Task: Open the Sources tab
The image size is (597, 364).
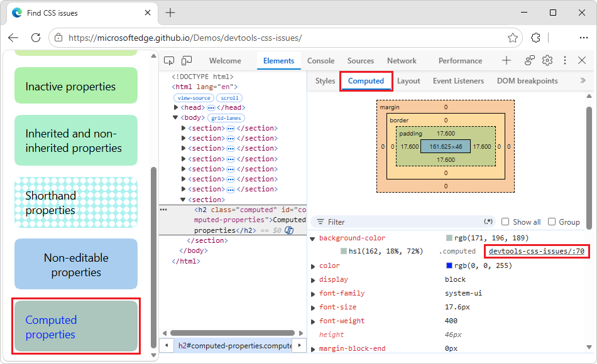Action: 361,60
